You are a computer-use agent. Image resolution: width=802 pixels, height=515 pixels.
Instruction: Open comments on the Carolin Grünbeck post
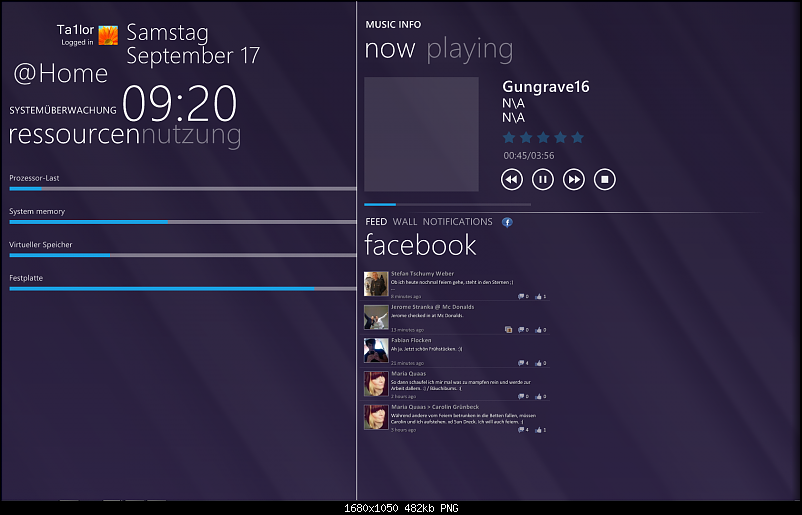coord(523,430)
